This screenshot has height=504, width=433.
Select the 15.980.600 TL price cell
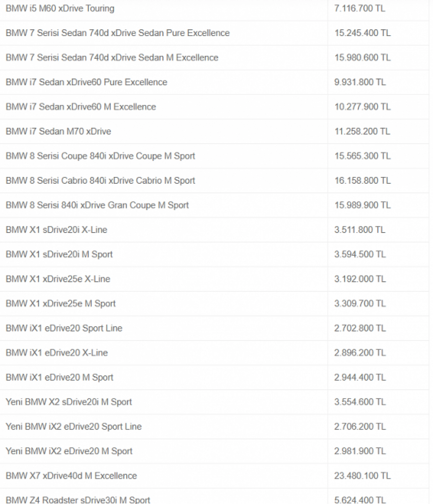pyautogui.click(x=362, y=57)
